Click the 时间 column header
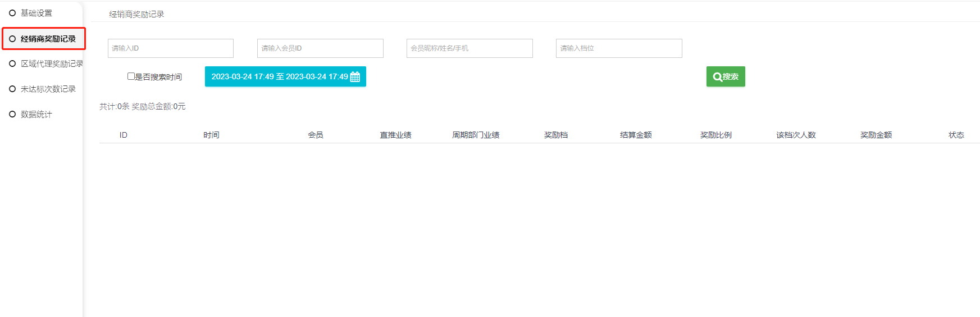Image resolution: width=980 pixels, height=317 pixels. coord(211,135)
